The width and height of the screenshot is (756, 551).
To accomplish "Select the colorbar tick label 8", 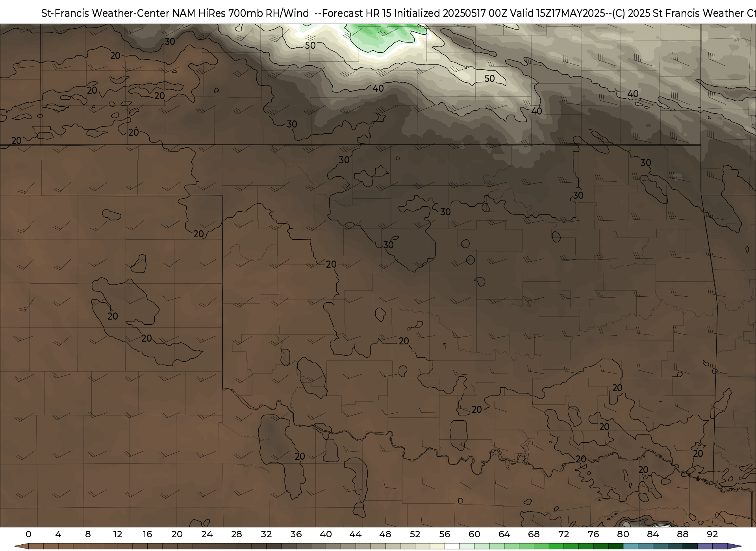I will (88, 534).
